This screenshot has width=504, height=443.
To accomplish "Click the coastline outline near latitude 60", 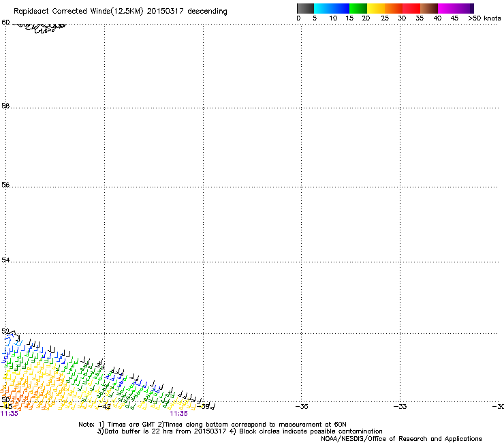I will 40,27.
